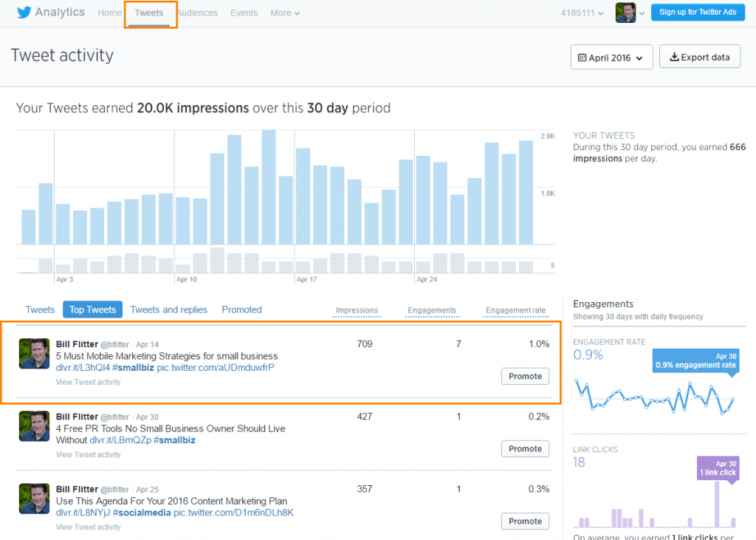Viewport: 756px width, 540px height.
Task: Open the Audiences section
Action: tap(197, 13)
